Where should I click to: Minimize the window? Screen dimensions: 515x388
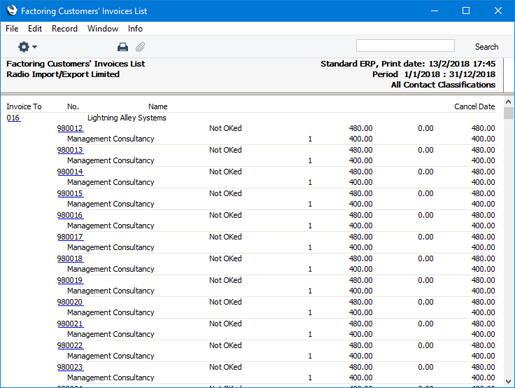(434, 11)
